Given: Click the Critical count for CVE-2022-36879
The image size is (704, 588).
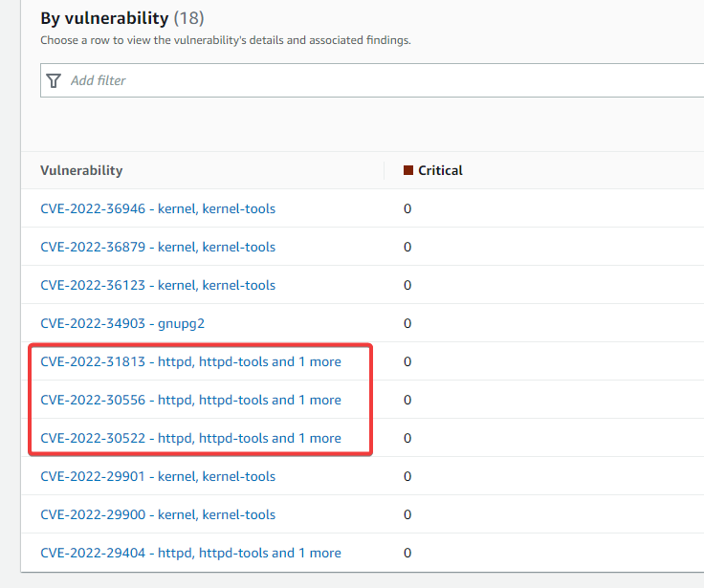Looking at the screenshot, I should coord(407,247).
